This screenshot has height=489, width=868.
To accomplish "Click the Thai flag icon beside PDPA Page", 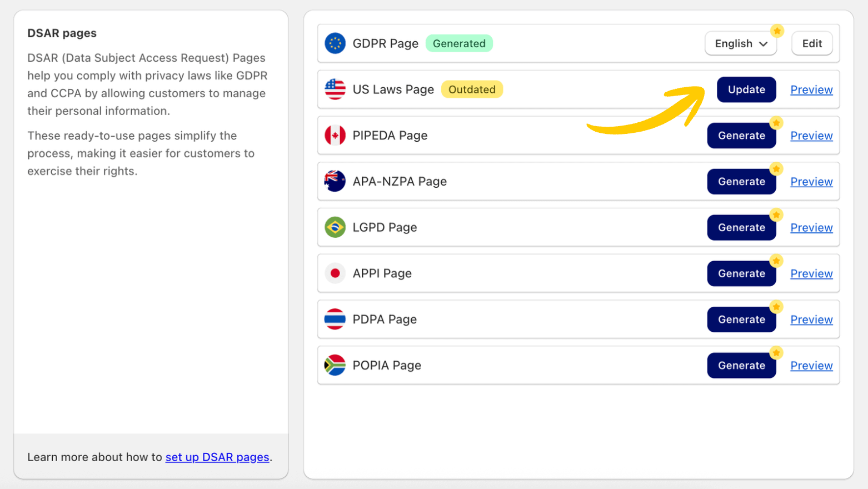I will 334,319.
